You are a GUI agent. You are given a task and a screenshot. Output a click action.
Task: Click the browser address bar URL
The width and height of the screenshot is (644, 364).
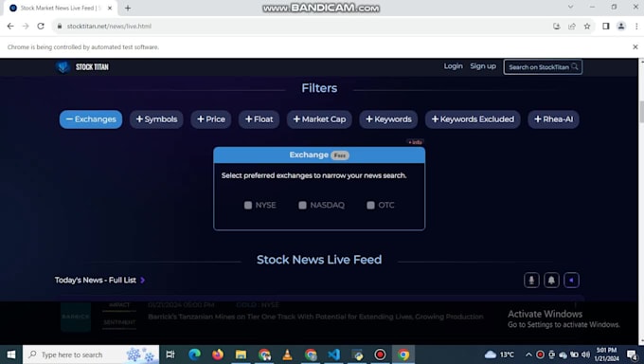click(x=109, y=26)
